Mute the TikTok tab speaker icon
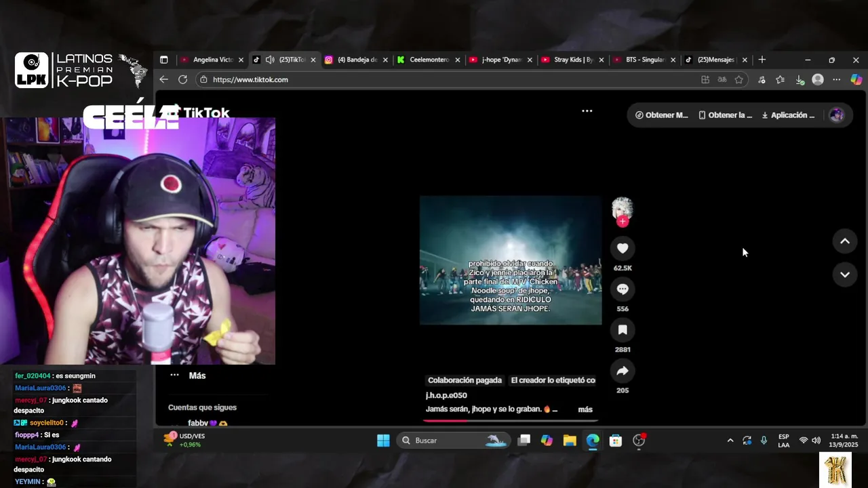This screenshot has height=488, width=868. [270, 60]
